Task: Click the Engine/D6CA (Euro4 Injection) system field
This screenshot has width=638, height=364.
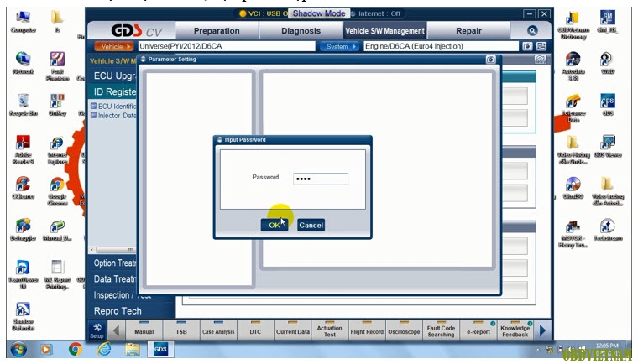Action: pos(441,46)
